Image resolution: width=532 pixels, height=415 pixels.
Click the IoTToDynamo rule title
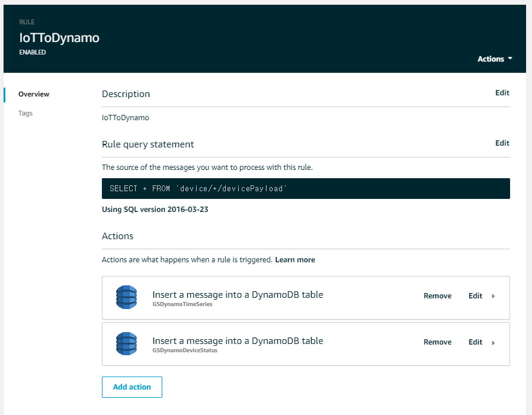pos(59,38)
